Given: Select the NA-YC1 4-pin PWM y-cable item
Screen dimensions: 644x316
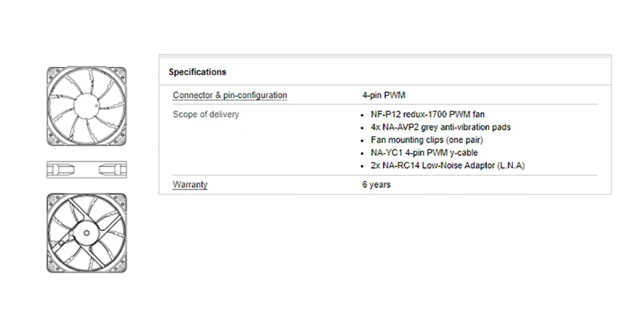Looking at the screenshot, I should pyautogui.click(x=424, y=152).
